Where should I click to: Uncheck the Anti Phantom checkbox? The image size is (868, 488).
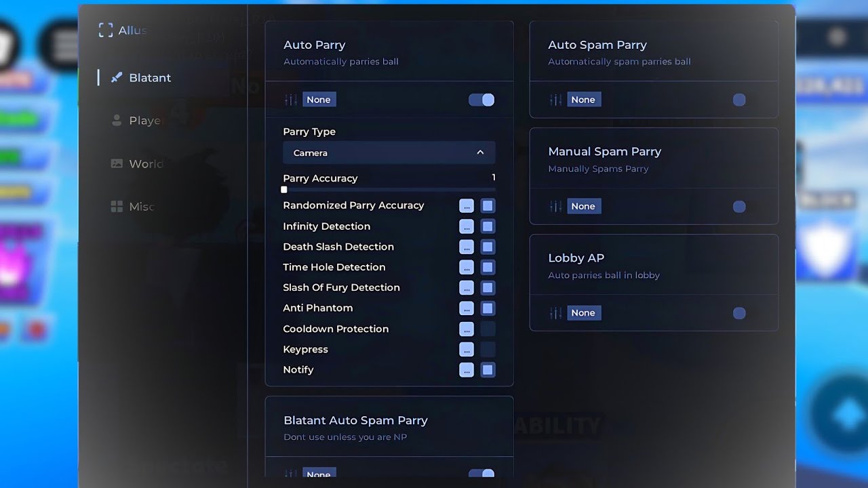pos(488,308)
